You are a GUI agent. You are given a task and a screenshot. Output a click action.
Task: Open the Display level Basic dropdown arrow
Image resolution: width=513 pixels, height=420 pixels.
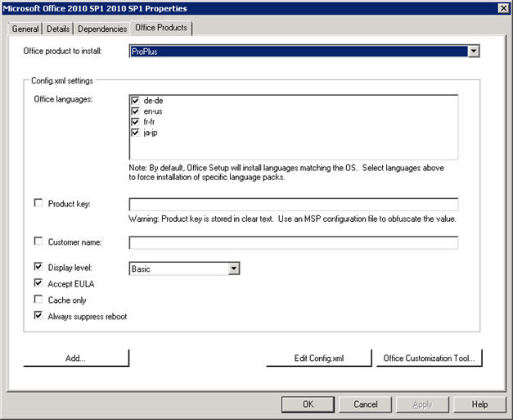[x=234, y=269]
